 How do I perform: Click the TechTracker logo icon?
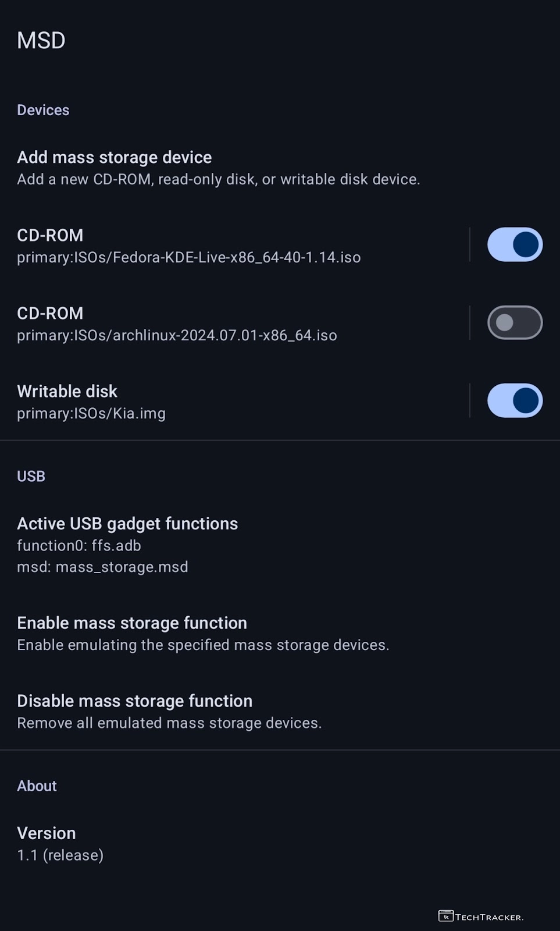click(x=445, y=916)
